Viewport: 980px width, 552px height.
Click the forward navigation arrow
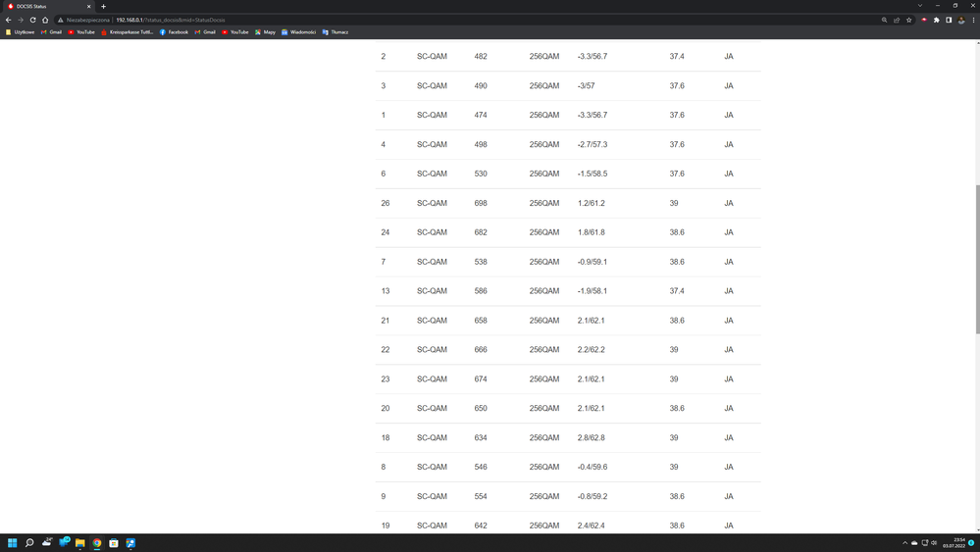tap(21, 20)
